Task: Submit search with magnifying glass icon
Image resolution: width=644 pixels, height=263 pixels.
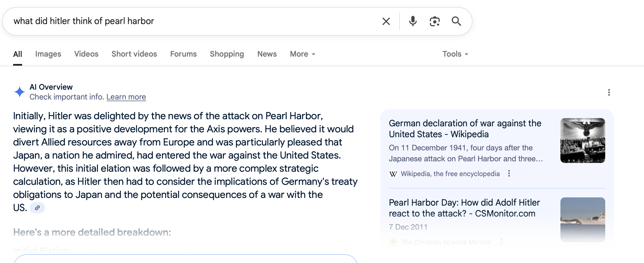Action: click(456, 21)
